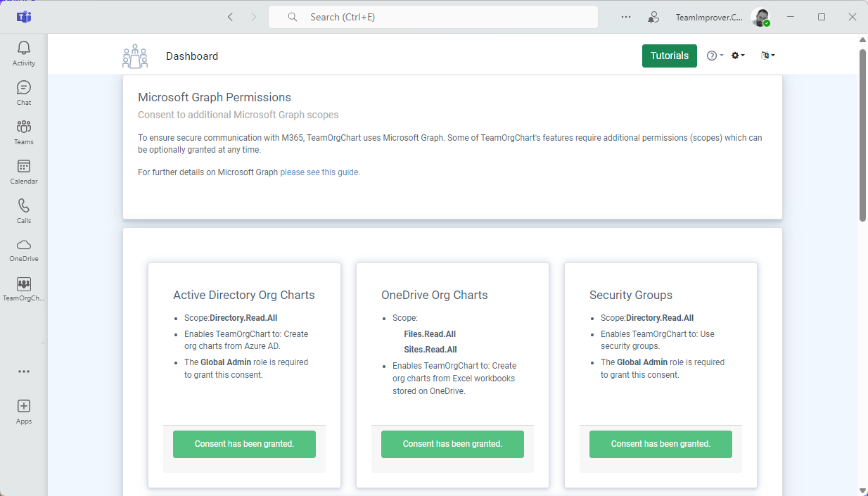Image resolution: width=868 pixels, height=496 pixels.
Task: Click Active Directory 'Consent has been granted' button
Action: (244, 444)
